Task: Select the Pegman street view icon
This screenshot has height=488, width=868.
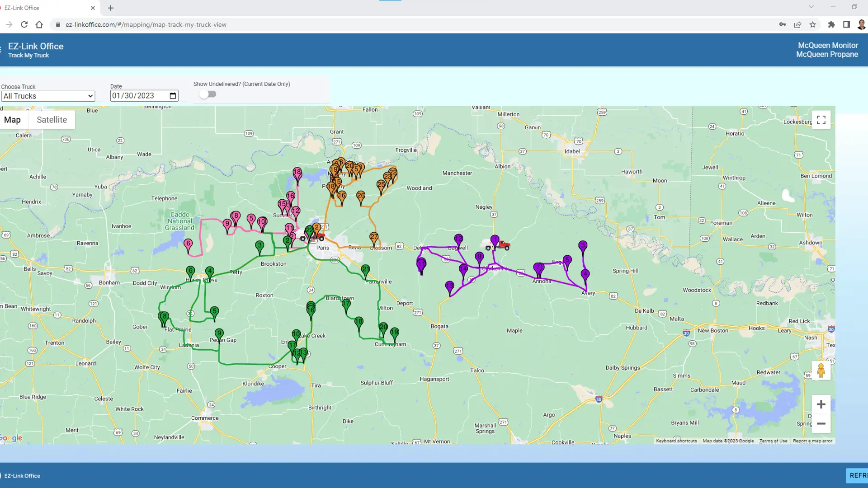Action: [x=821, y=371]
